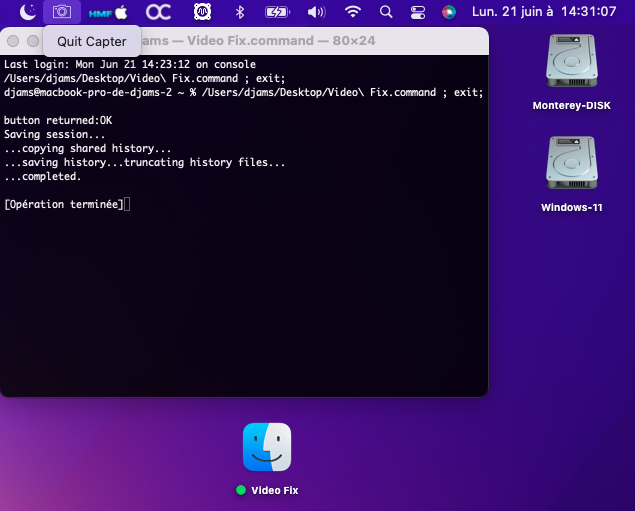This screenshot has width=635, height=511.
Task: Click the date and time clock
Action: click(544, 12)
